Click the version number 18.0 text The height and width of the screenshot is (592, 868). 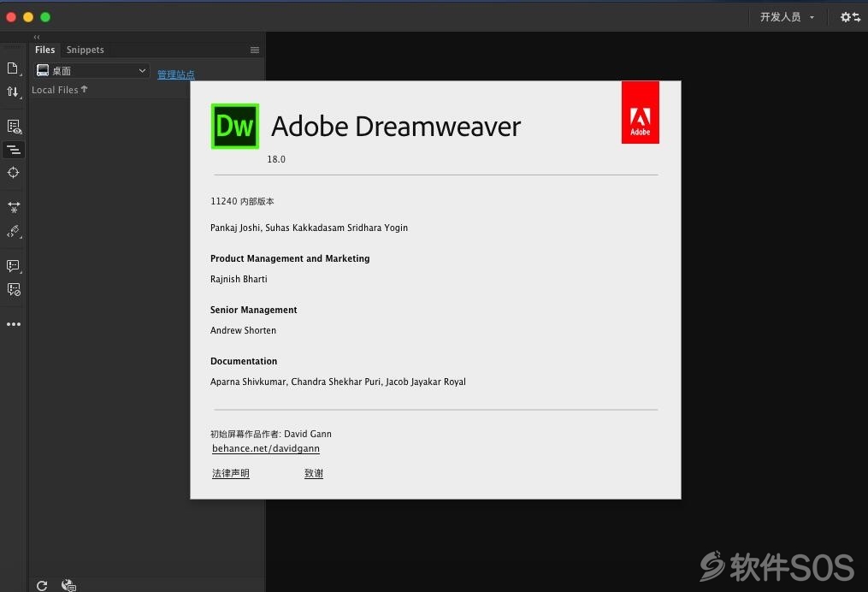[276, 159]
